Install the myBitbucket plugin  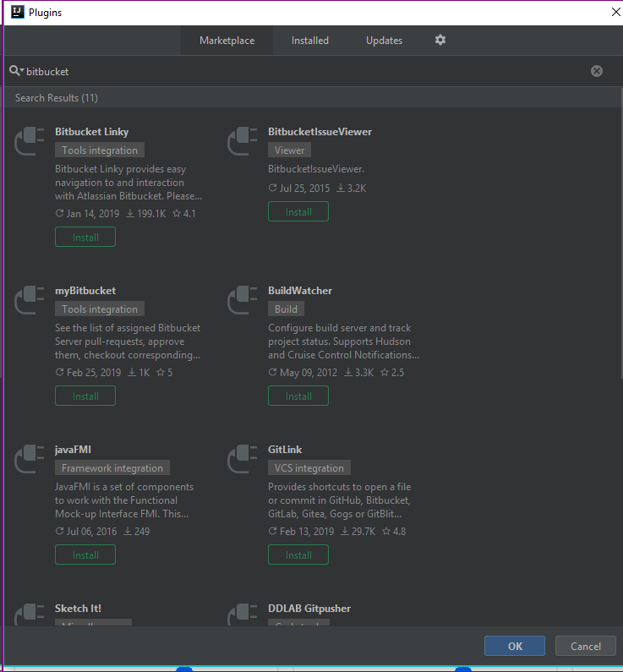pos(85,396)
